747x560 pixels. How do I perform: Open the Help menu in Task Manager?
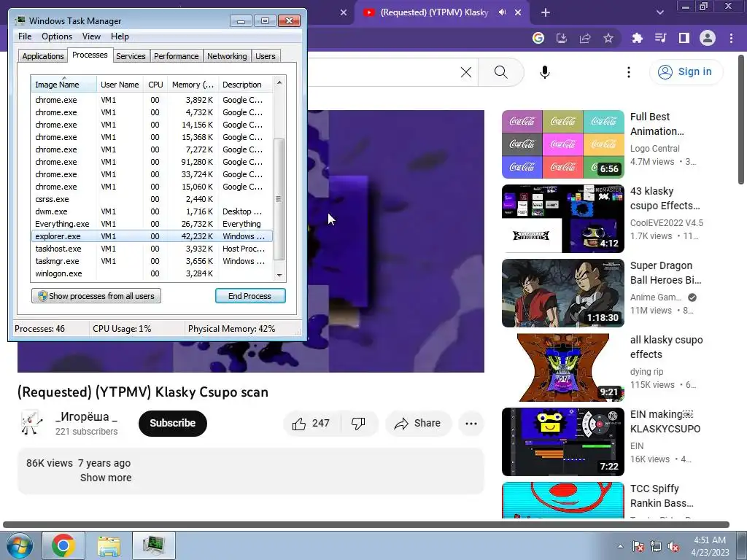[x=120, y=36]
